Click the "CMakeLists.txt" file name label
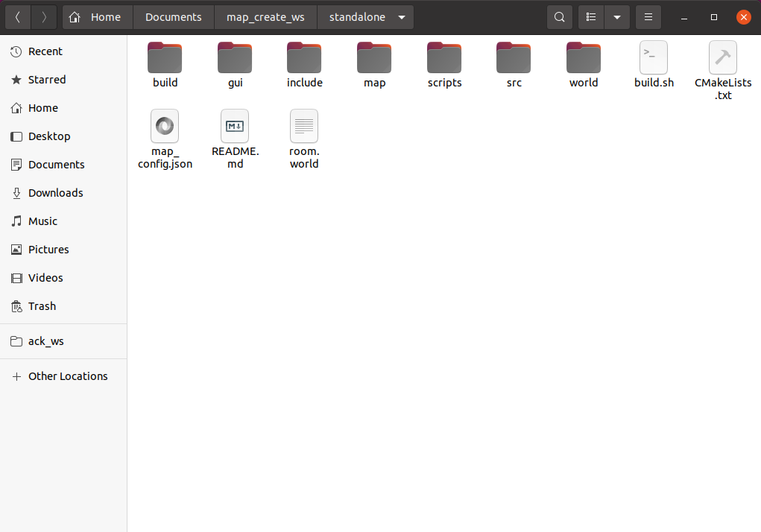This screenshot has height=532, width=761. tap(723, 89)
